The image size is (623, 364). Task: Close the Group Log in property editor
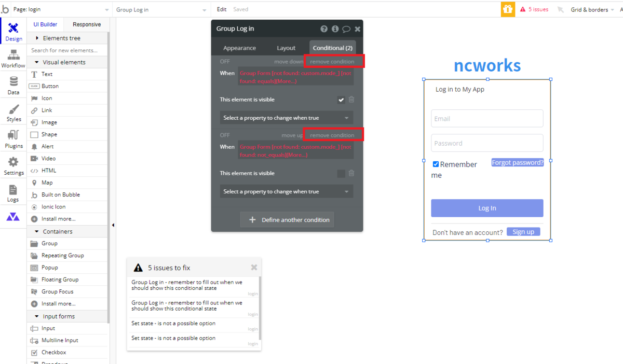(358, 29)
